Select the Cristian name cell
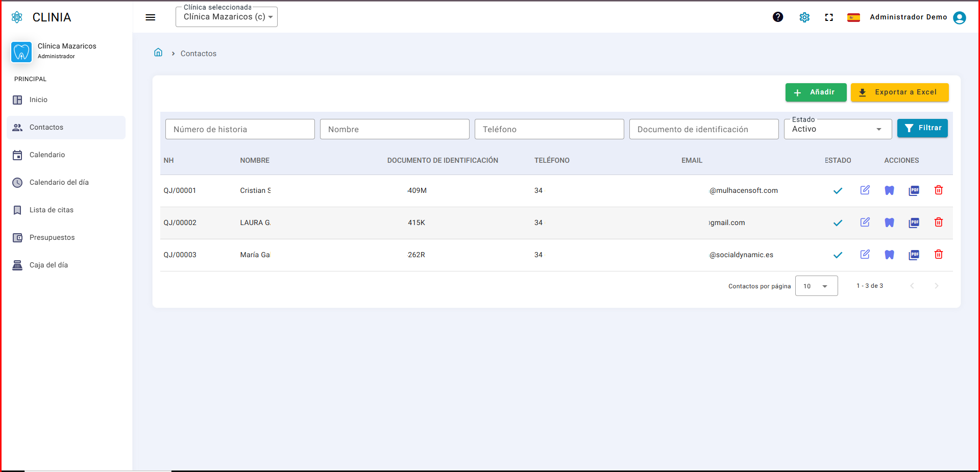Image resolution: width=980 pixels, height=472 pixels. [255, 190]
